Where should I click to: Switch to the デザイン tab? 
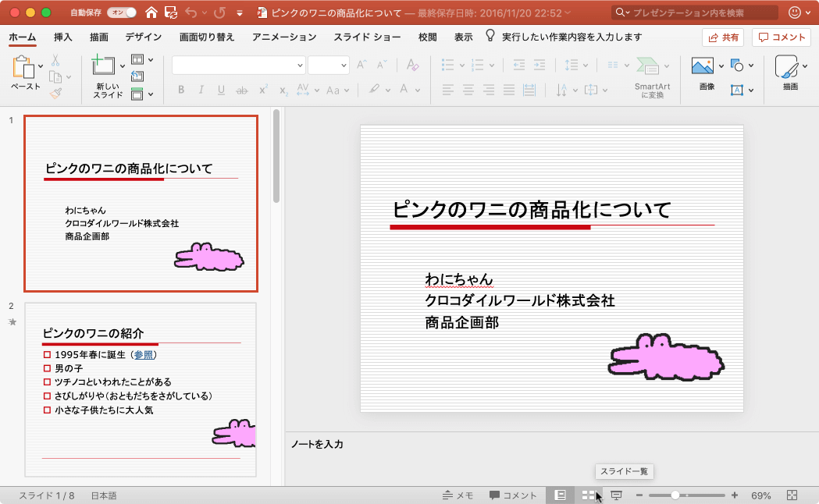point(144,37)
